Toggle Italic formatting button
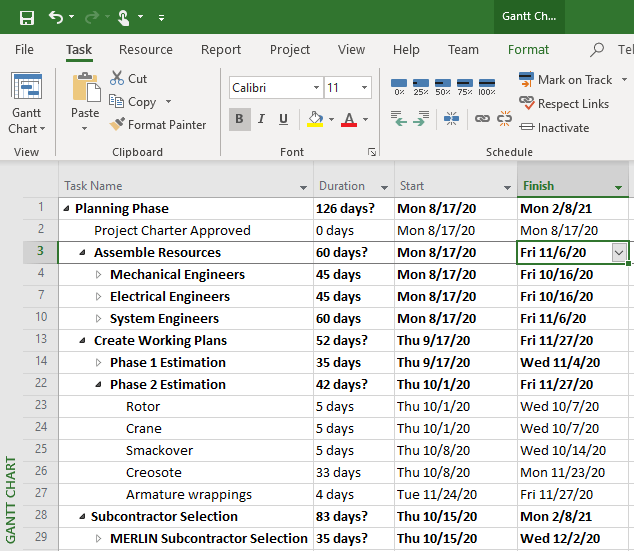The image size is (634, 551). point(262,119)
